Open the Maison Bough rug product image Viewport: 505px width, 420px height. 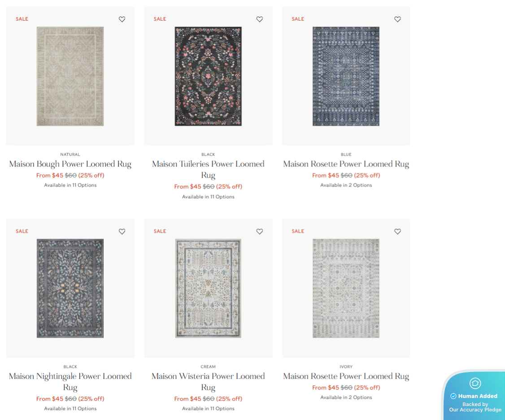tap(70, 76)
